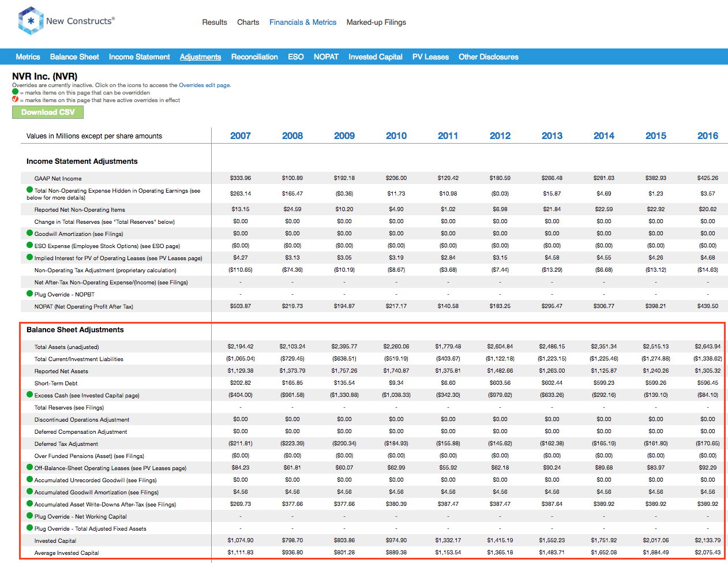Screen dimensions: 728x563
Task: Click the NVR Inc. (NVR) company title
Action: [x=45, y=76]
